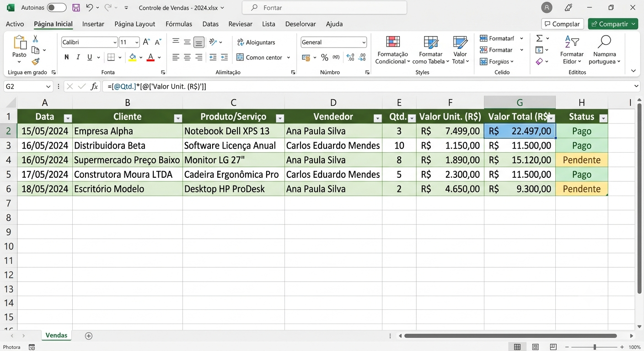The image size is (644, 351).
Task: Click the Copy icon in the clipboard group
Action: [36, 50]
